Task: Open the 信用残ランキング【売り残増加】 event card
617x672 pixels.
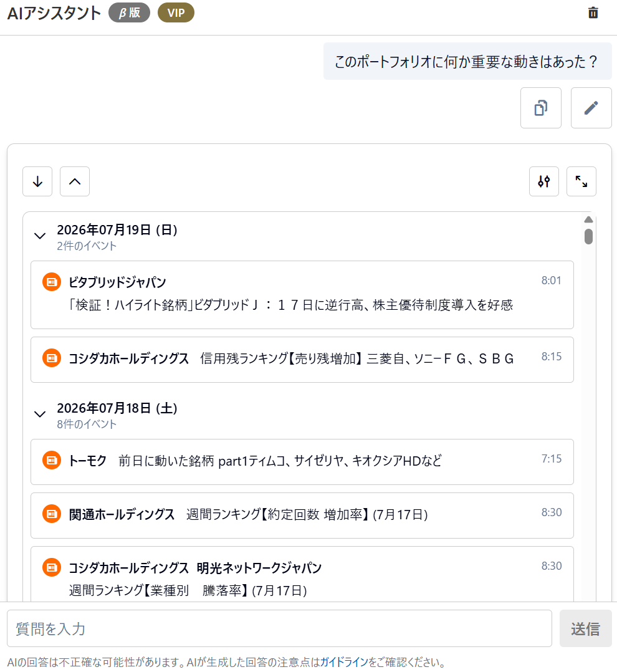Action: click(x=302, y=360)
